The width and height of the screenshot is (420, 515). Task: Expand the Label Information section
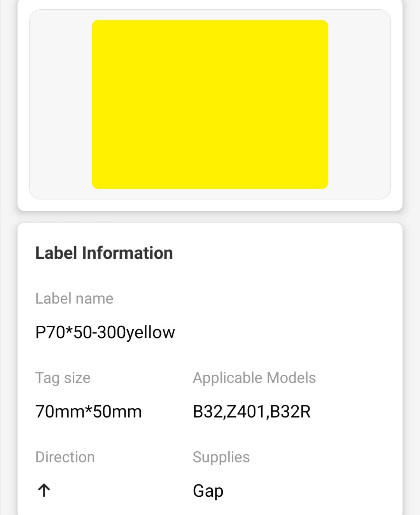coord(104,252)
